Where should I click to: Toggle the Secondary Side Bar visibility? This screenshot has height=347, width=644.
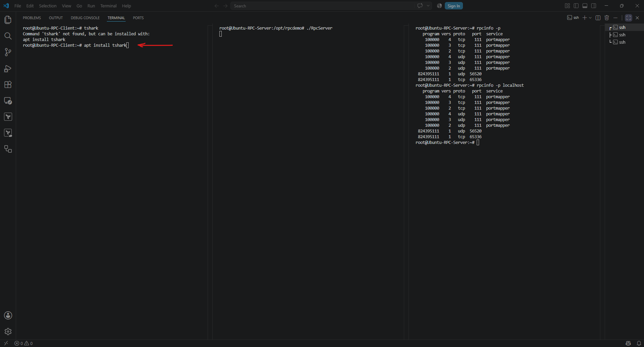[x=594, y=6]
